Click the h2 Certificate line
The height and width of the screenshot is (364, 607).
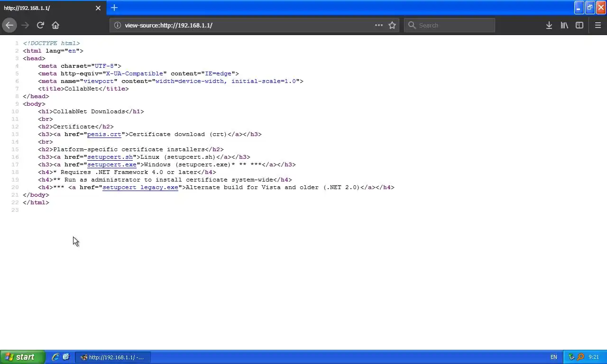click(76, 127)
